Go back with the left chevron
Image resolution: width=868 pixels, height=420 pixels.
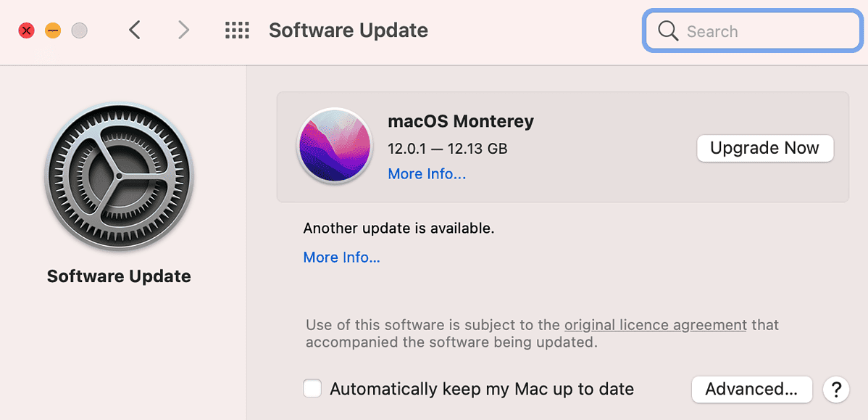135,30
